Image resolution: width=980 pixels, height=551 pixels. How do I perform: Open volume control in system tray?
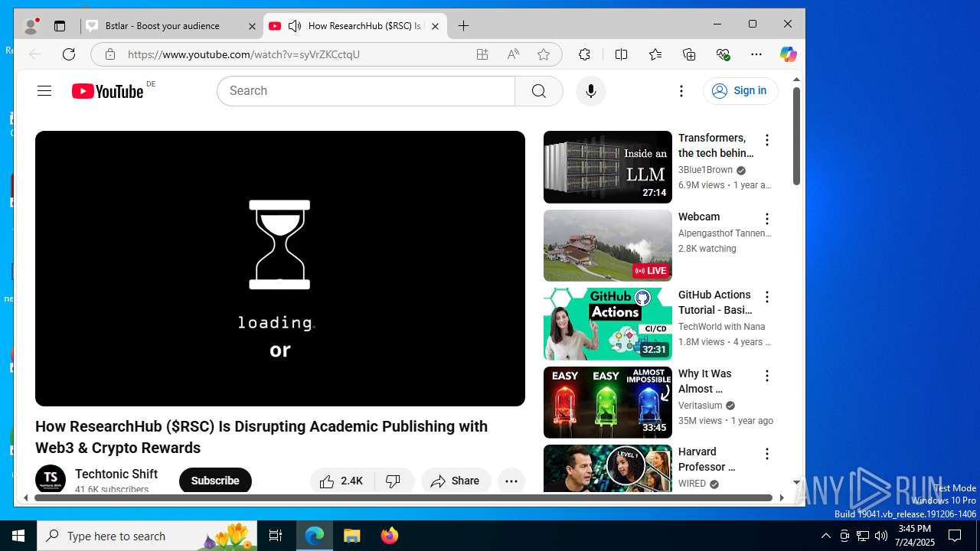(881, 536)
